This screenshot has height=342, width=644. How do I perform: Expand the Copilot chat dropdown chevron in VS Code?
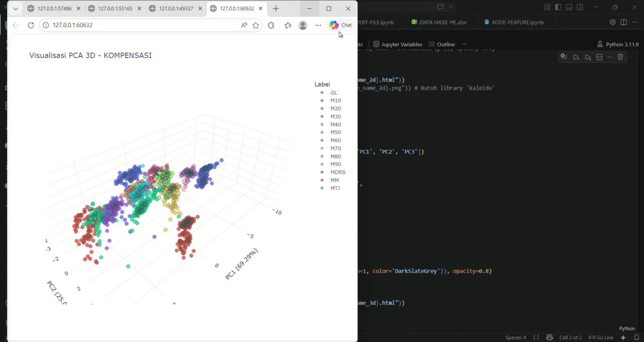(451, 7)
